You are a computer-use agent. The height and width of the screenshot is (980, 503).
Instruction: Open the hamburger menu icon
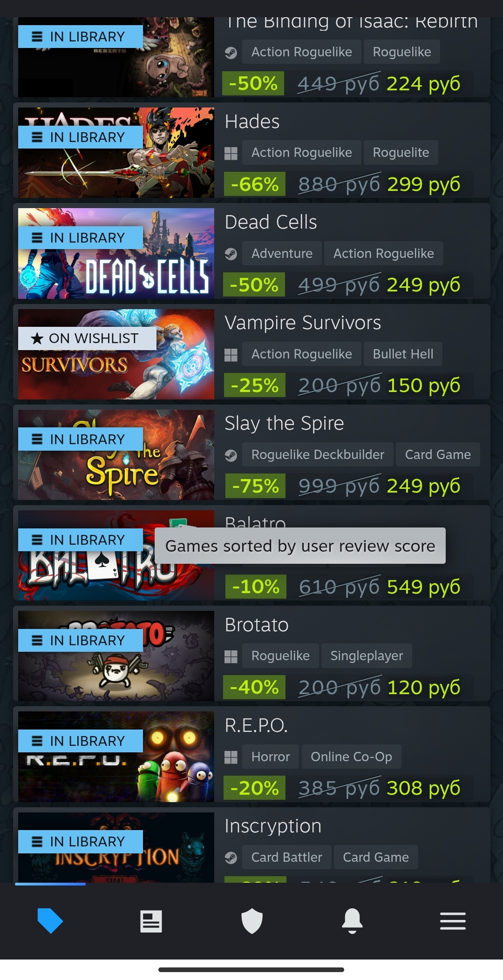tap(453, 921)
